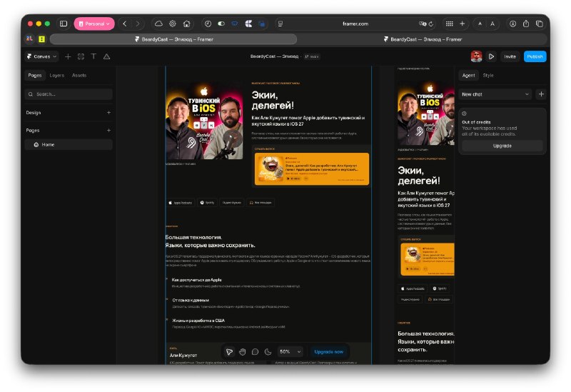The width and height of the screenshot is (571, 392).
Task: Click the orange podcast player card
Action: pyautogui.click(x=312, y=169)
